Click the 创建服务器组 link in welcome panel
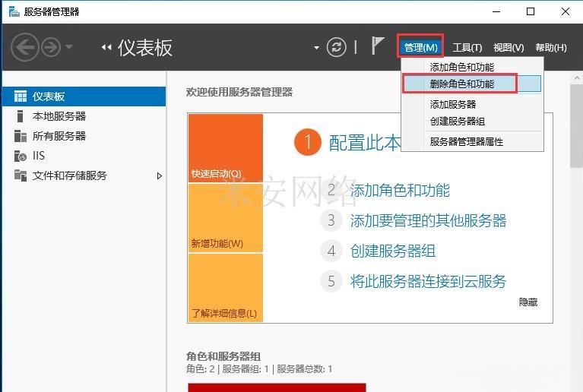The width and height of the screenshot is (583, 392). coord(393,251)
